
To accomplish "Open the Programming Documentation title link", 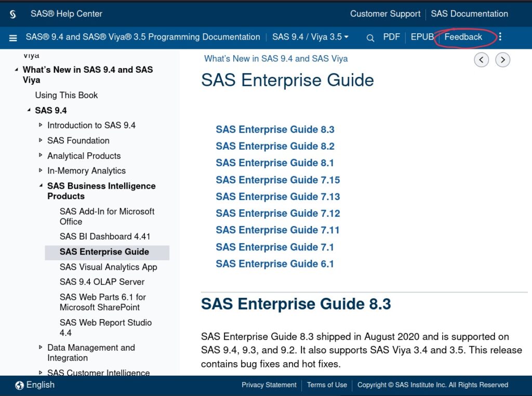I will tap(143, 37).
